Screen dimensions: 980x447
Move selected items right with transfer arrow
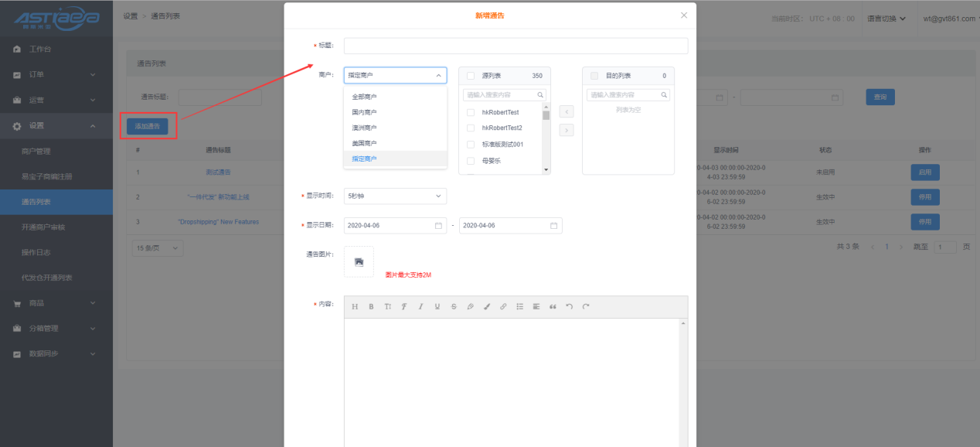567,130
